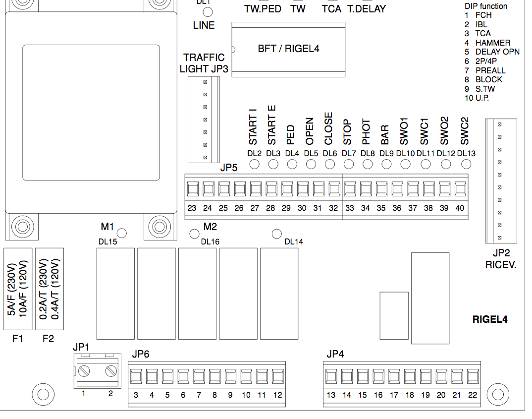Click 'DELAY OPN' in the DIP function list
The width and height of the screenshot is (532, 419).
tap(497, 52)
